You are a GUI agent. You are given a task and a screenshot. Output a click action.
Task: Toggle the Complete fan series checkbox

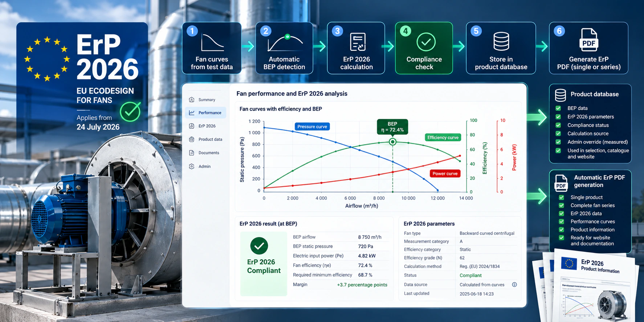pos(561,205)
